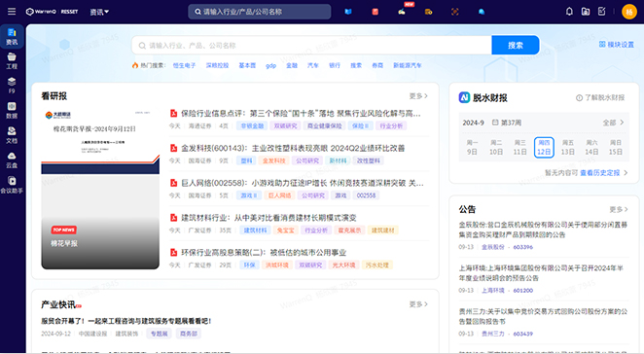Select 周四 12日 in the calendar
The width and height of the screenshot is (644, 354).
click(544, 148)
